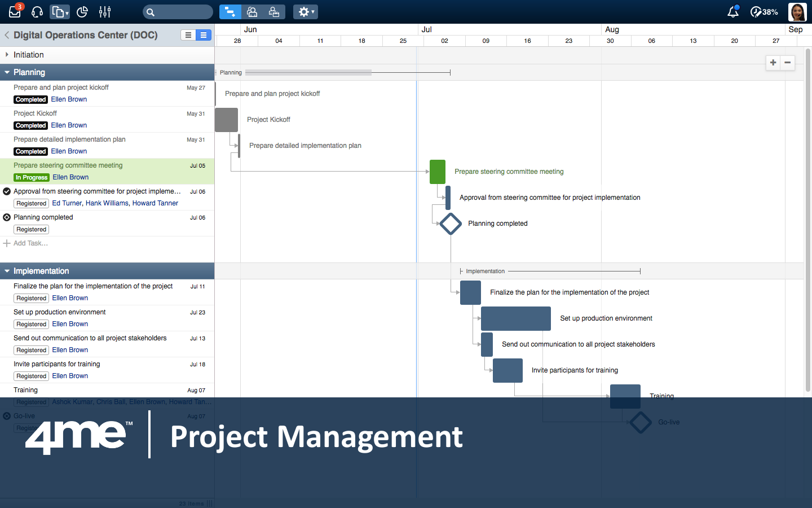This screenshot has height=508, width=812.
Task: Collapse the Implementation phase
Action: 7,271
